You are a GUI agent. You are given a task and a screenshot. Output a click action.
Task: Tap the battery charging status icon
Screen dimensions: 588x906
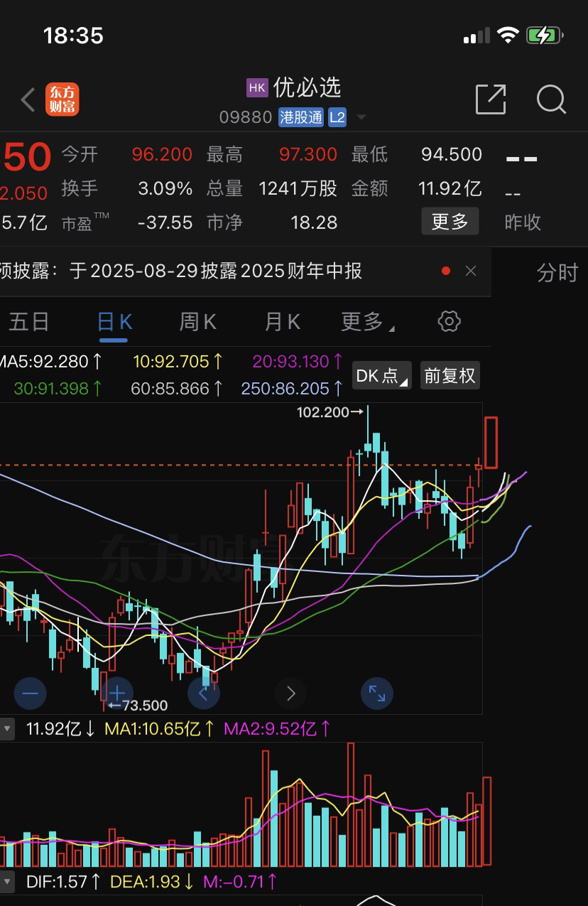(x=545, y=36)
